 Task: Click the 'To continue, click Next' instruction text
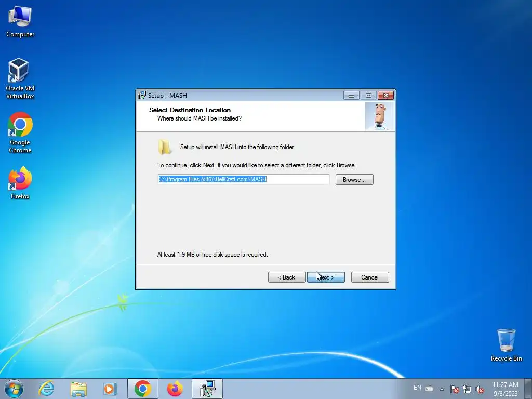[257, 165]
